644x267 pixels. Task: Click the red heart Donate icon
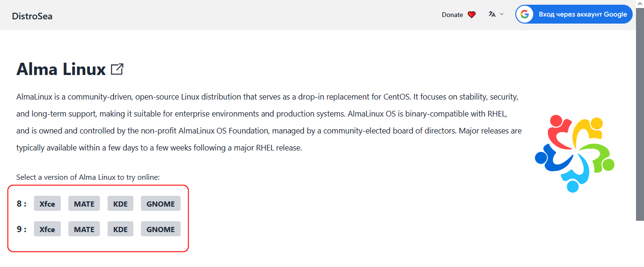coord(471,15)
